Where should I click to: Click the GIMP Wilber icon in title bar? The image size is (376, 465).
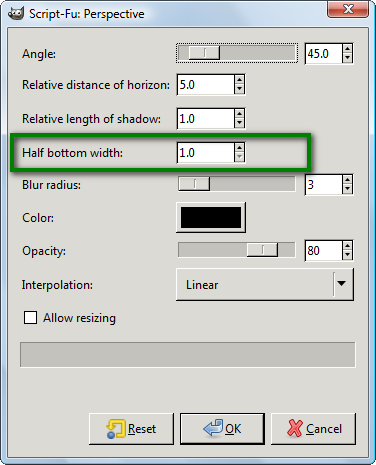click(x=16, y=14)
